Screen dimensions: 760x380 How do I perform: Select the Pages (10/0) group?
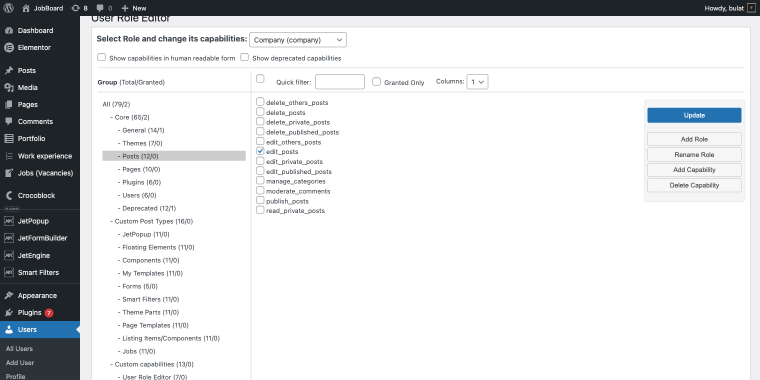pyautogui.click(x=141, y=169)
